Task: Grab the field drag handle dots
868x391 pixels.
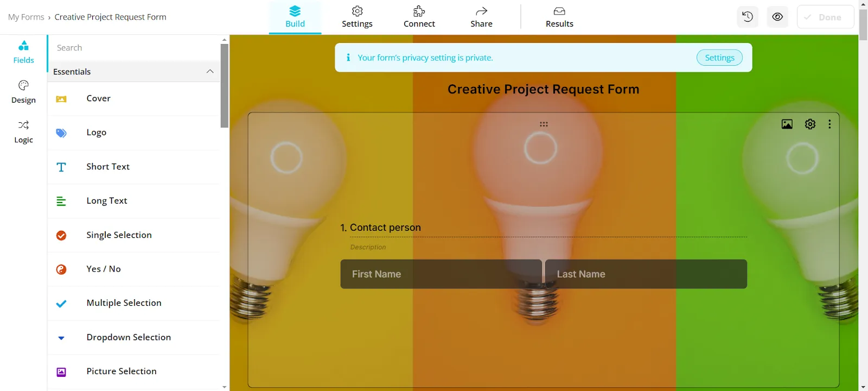Action: point(544,124)
